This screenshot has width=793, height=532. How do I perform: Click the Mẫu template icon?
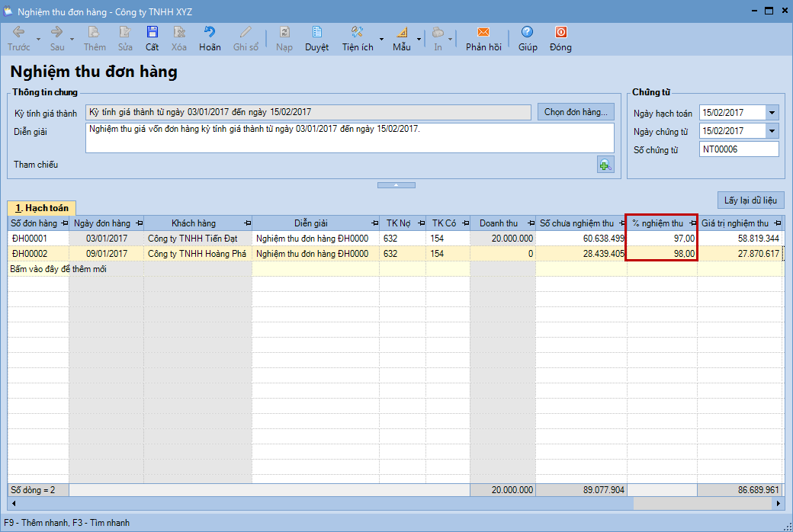(401, 38)
